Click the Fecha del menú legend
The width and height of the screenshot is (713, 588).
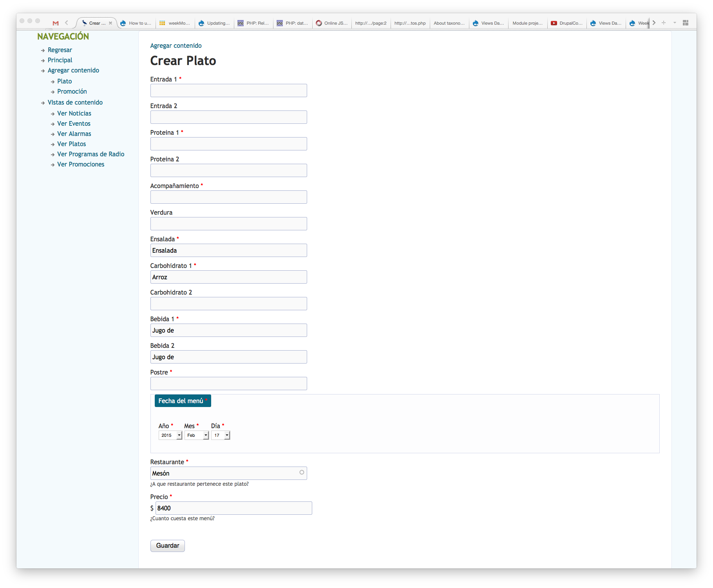[183, 401]
